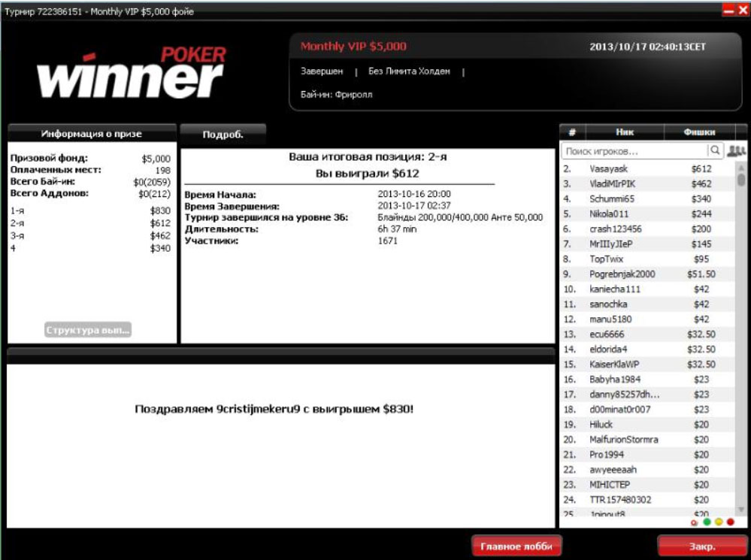Image resolution: width=751 pixels, height=560 pixels.
Task: Click the Вы выиграли $612 text
Action: click(368, 174)
